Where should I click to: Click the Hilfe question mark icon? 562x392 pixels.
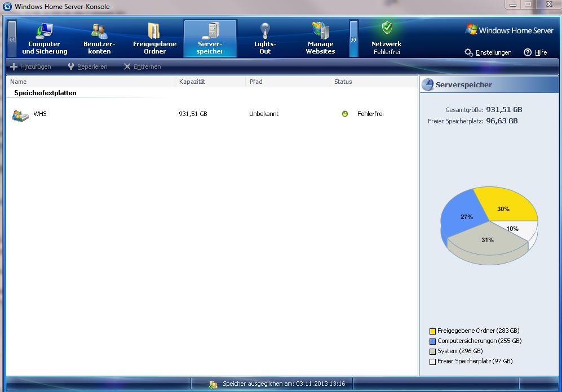528,52
